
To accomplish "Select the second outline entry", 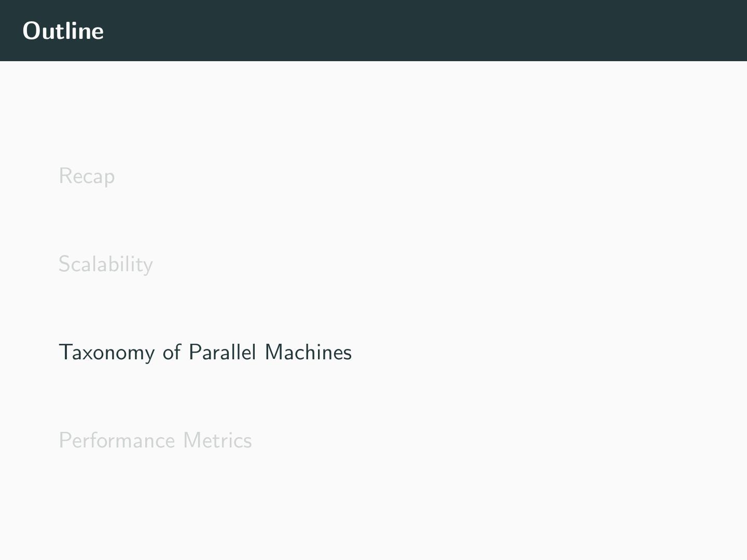I will [x=105, y=264].
